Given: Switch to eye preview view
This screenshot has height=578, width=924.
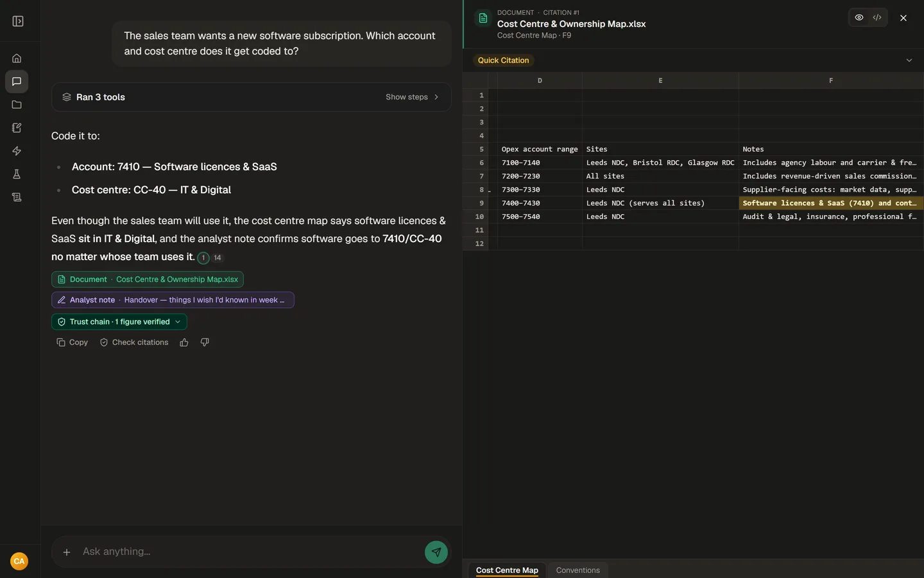Looking at the screenshot, I should click(x=859, y=17).
